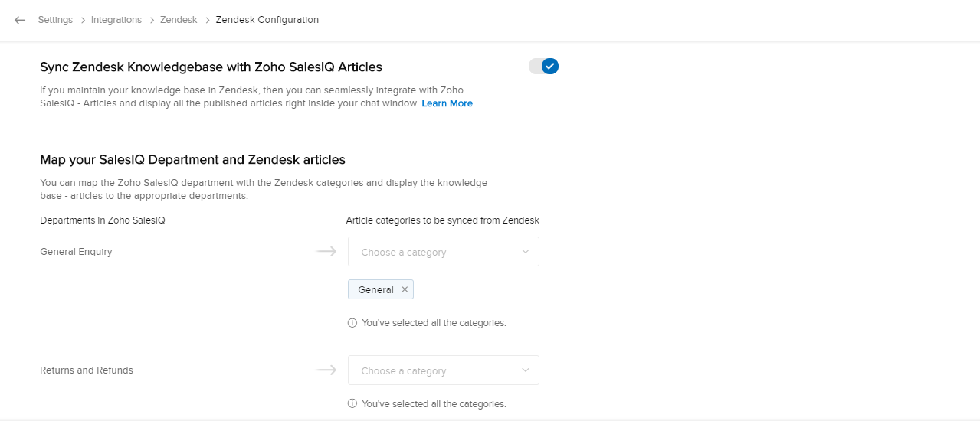Click the arrow beside Returns and Refunds

pos(326,370)
